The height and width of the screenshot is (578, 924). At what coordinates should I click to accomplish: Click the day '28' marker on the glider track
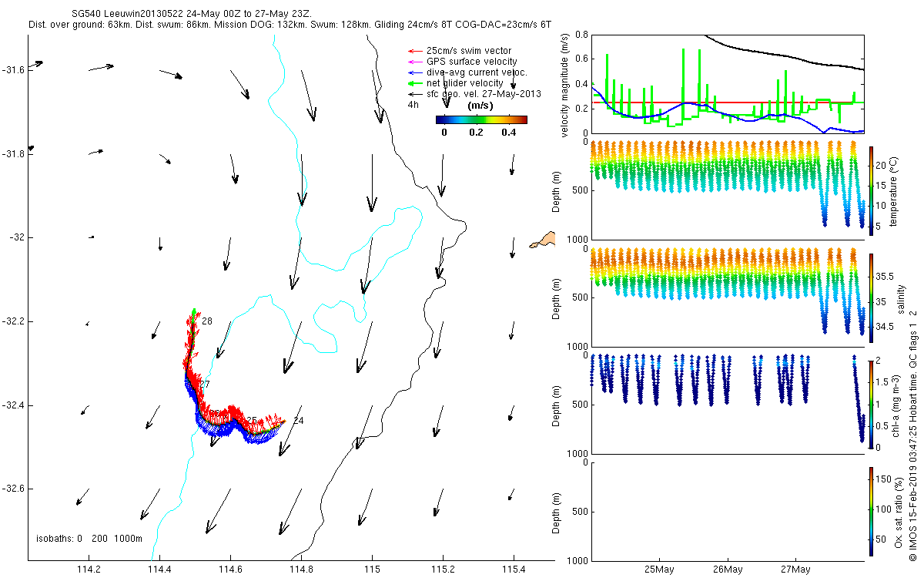point(206,320)
